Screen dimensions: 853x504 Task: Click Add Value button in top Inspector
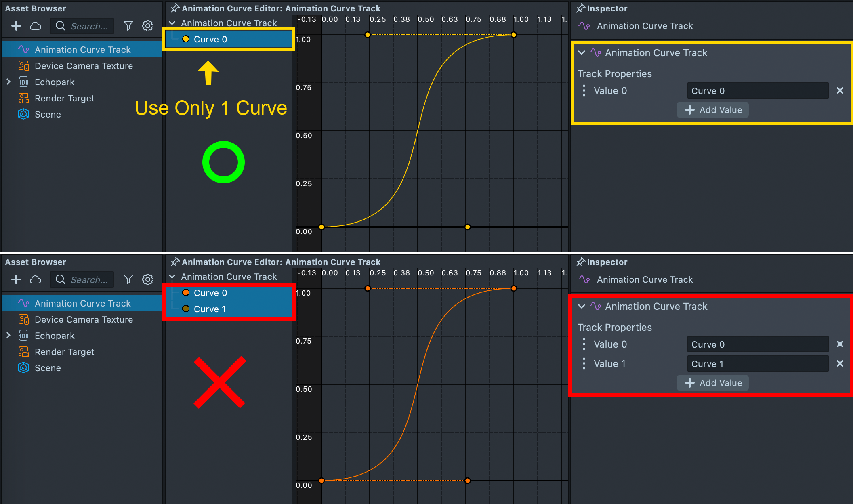(x=713, y=110)
